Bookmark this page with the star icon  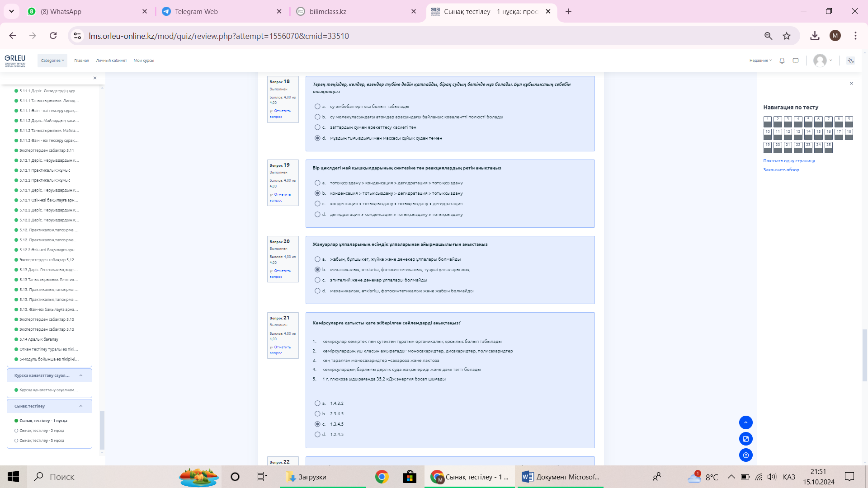[x=787, y=36]
